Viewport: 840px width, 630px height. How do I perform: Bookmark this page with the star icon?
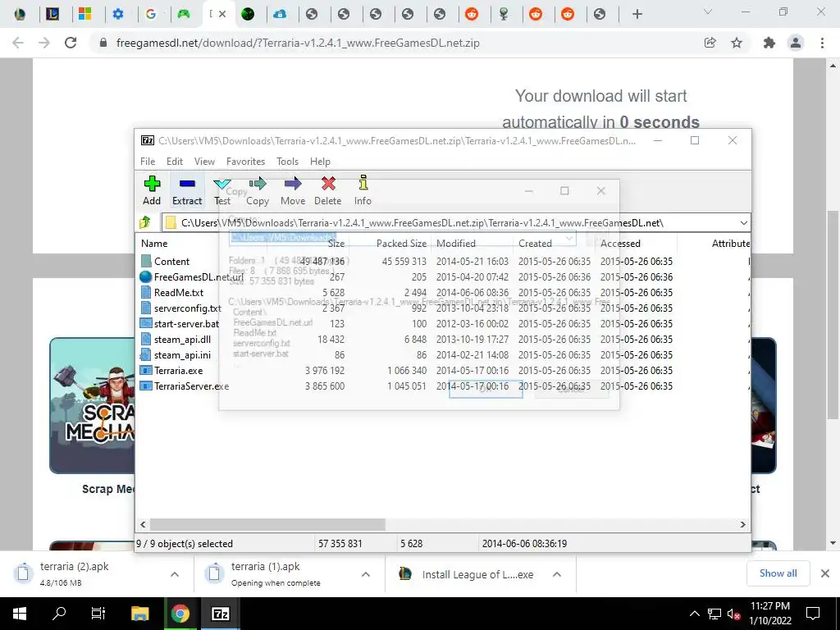(737, 43)
